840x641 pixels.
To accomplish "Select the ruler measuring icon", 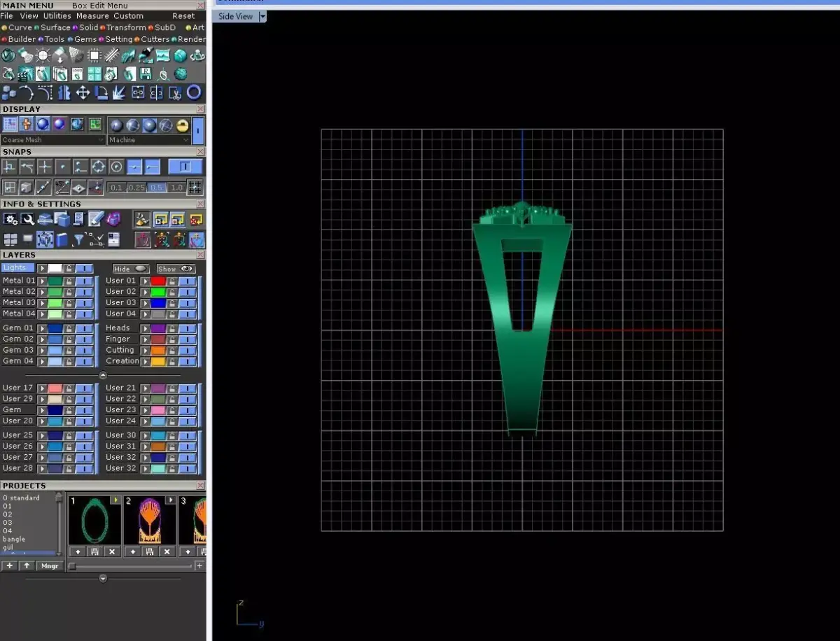I will click(x=112, y=55).
